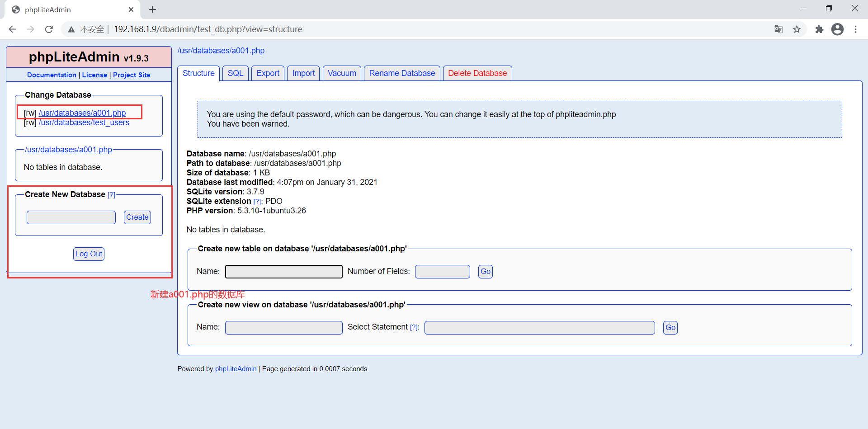Click the Select Statement [?] help link
This screenshot has width=868, height=429.
click(414, 328)
